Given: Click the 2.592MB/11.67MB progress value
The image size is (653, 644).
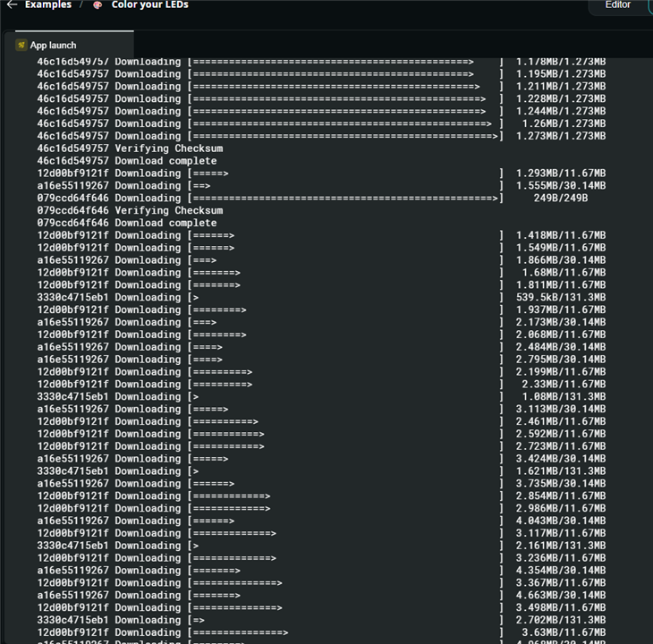Looking at the screenshot, I should [561, 434].
